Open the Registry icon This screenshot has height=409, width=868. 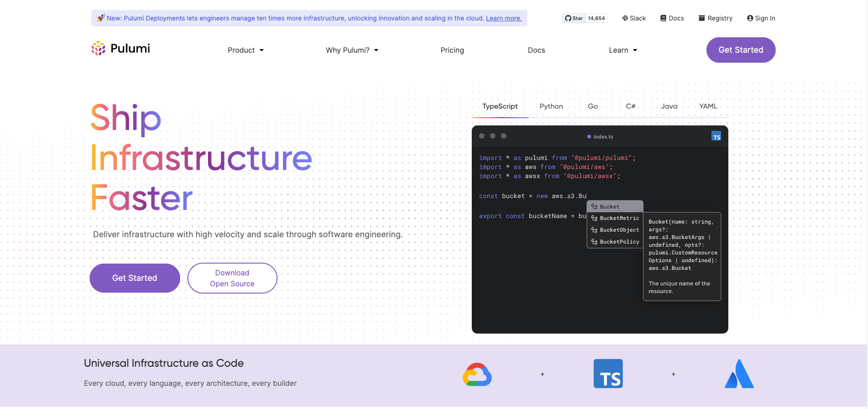715,18
